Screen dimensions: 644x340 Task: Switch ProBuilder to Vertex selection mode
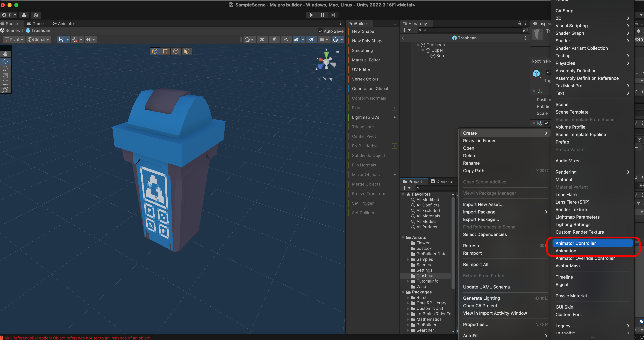pos(165,51)
